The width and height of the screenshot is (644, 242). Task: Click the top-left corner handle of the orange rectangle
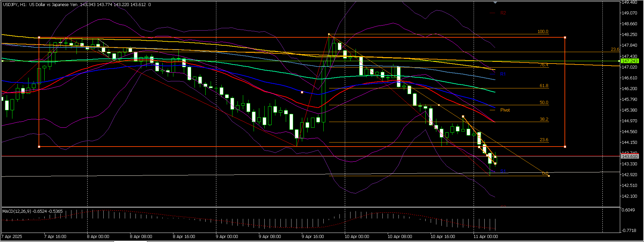point(39,37)
